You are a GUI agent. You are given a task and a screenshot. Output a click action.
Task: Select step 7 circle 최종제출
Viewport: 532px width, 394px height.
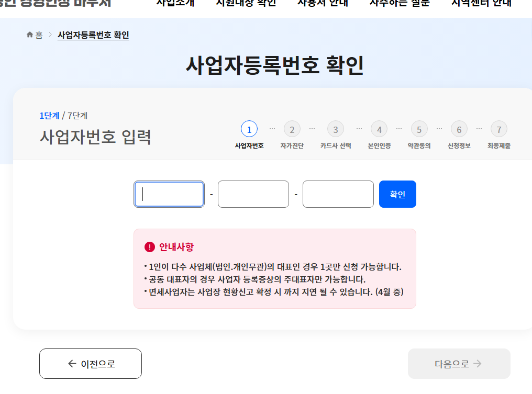(499, 129)
